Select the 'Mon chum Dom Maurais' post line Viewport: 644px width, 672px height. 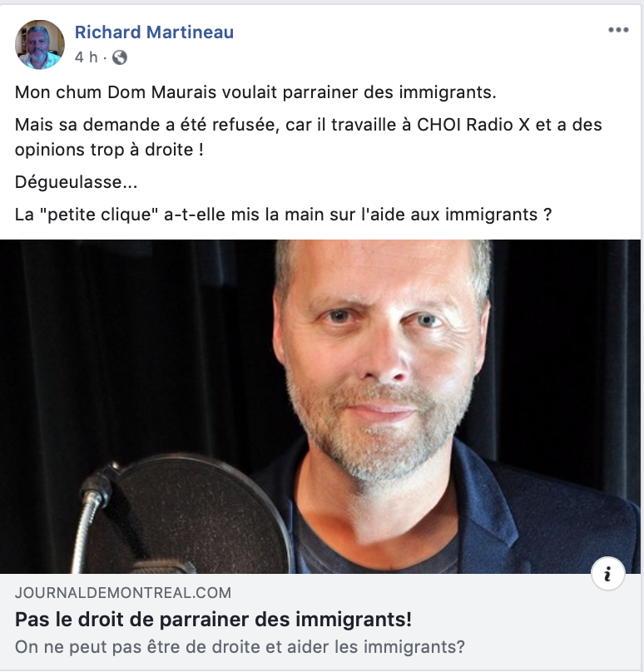coord(255,92)
